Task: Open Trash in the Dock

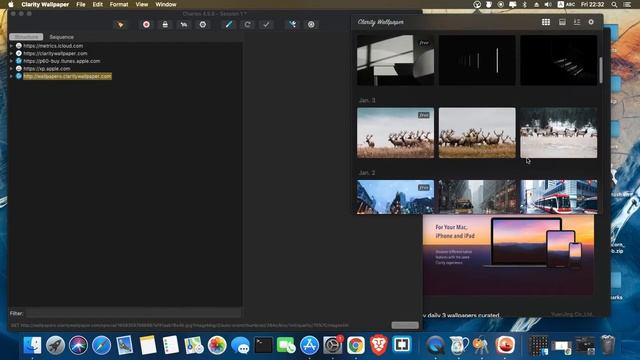Action: click(608, 345)
